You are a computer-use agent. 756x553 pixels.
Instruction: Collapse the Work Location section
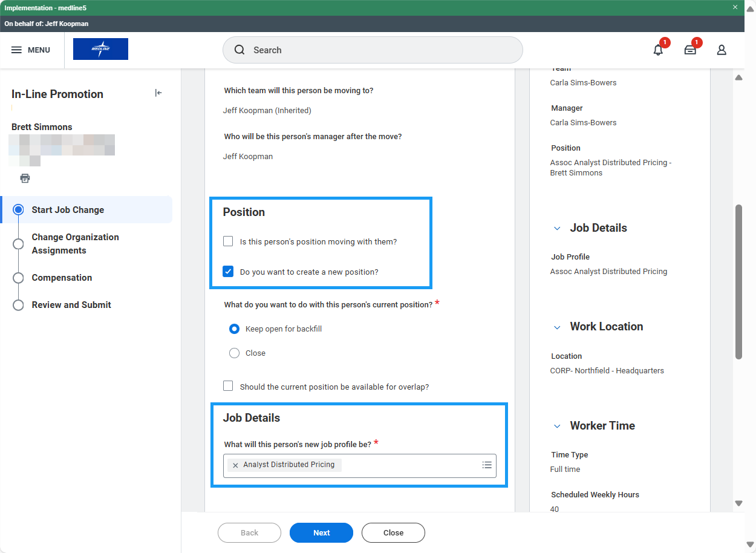[x=557, y=327]
